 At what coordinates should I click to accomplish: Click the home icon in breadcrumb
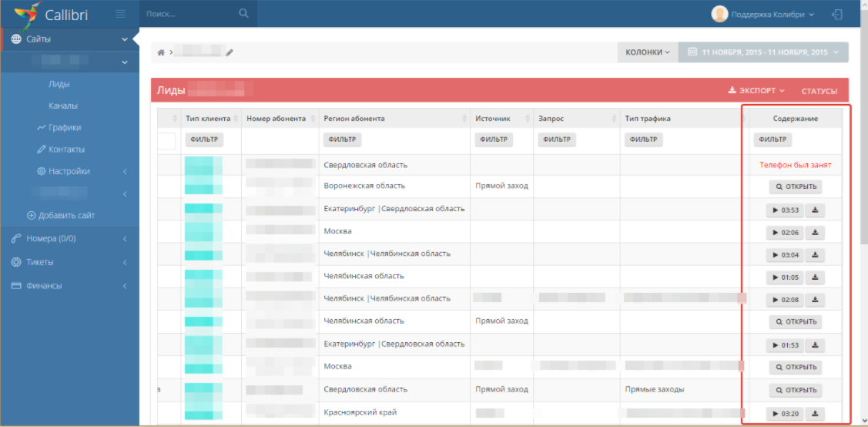(161, 52)
